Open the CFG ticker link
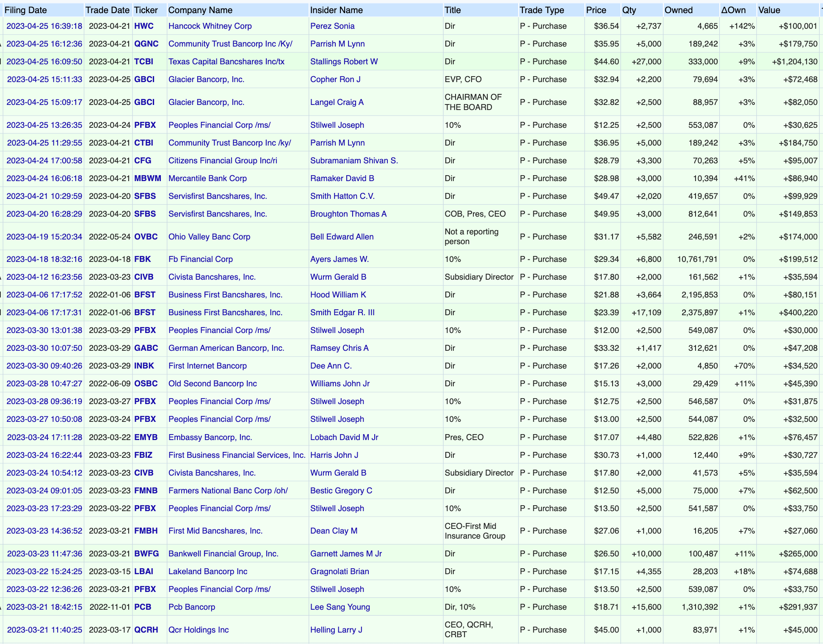This screenshot has width=823, height=644. (x=143, y=161)
